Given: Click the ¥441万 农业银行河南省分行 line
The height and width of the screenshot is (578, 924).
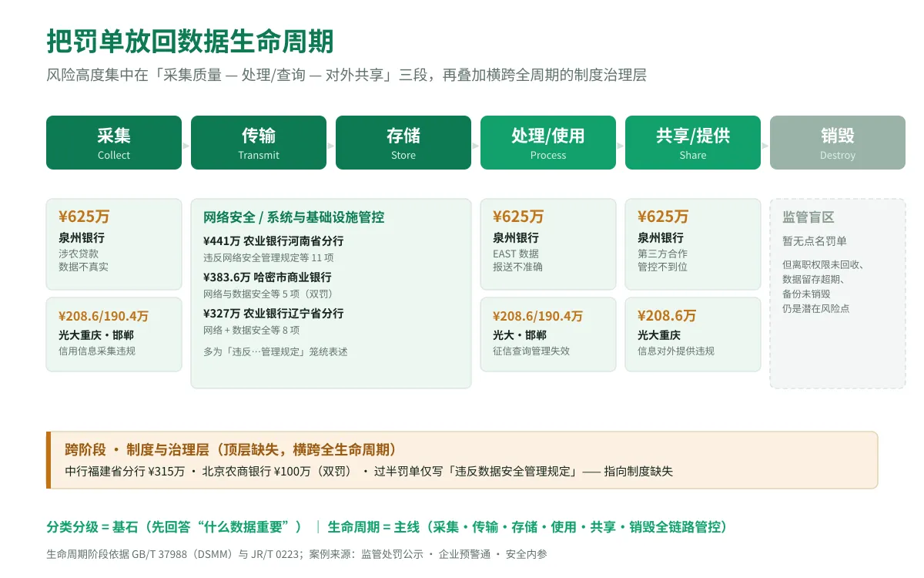Looking at the screenshot, I should coord(273,240).
